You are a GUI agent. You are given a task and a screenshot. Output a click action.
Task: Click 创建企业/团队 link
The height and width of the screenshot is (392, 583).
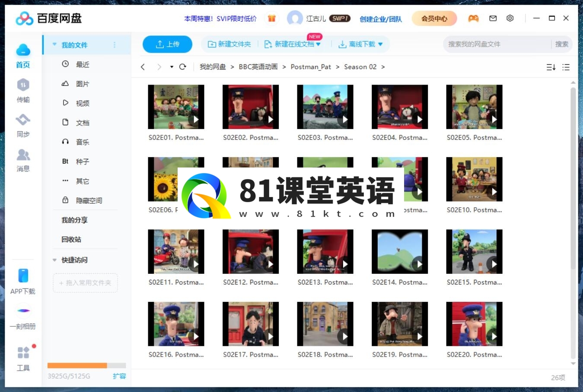[381, 19]
